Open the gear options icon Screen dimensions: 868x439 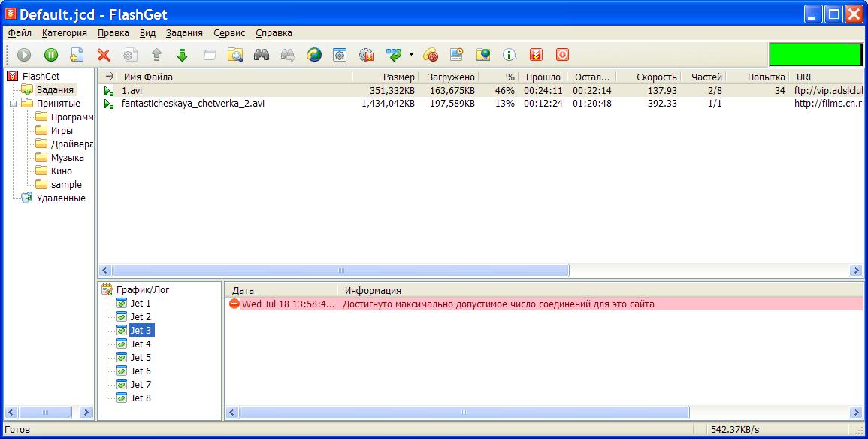(x=367, y=55)
